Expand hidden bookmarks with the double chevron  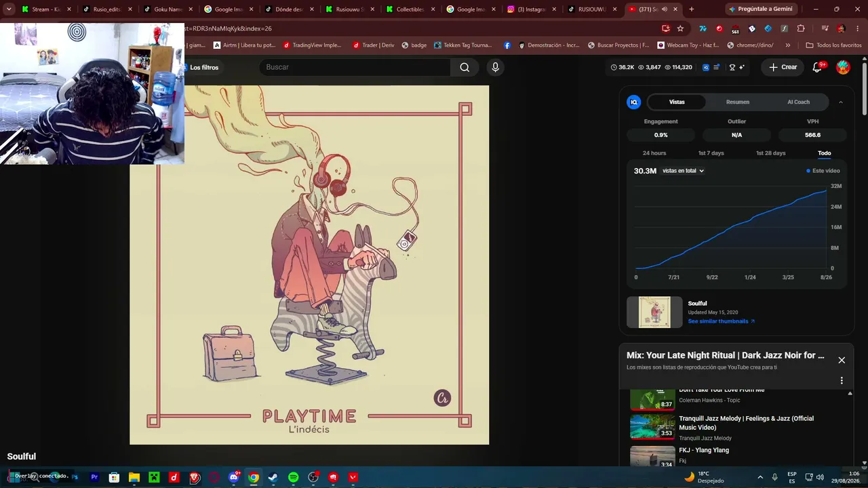point(787,45)
